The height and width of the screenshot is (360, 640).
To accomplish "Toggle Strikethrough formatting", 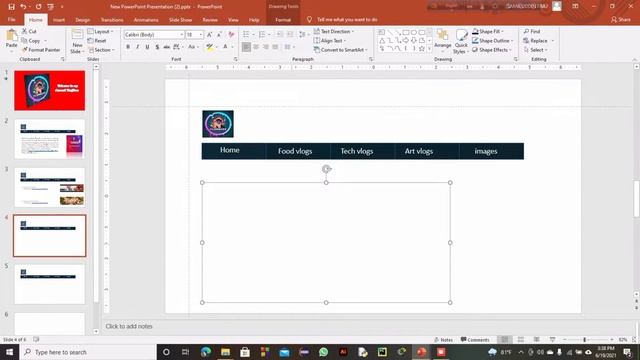I will point(167,47).
